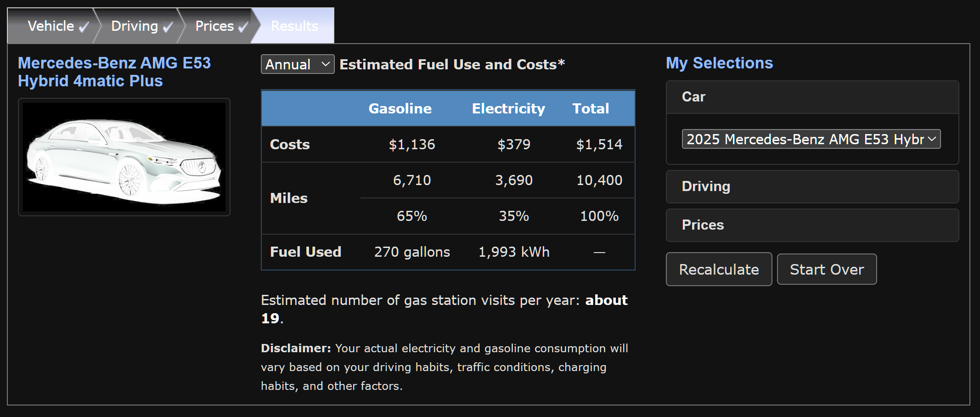Image resolution: width=980 pixels, height=417 pixels.
Task: Click the 3,690 electricity miles value
Action: pos(514,180)
